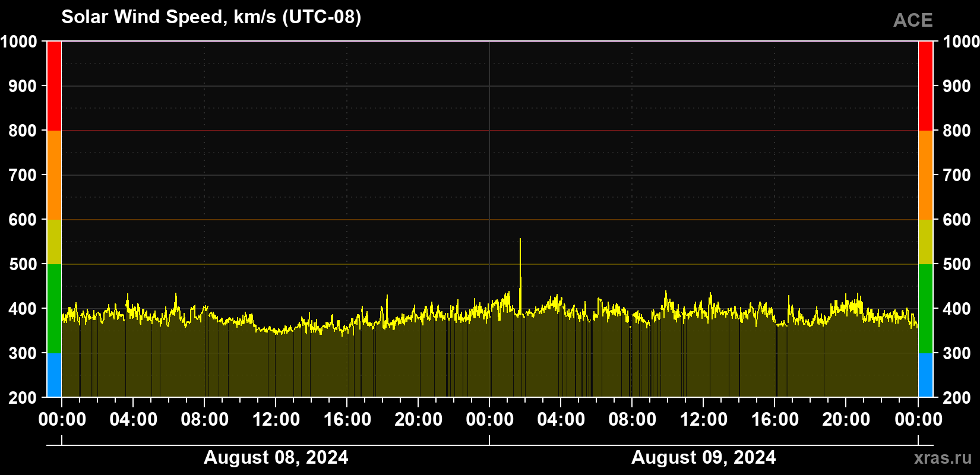The width and height of the screenshot is (980, 475).
Task: Click the blue segment on right color scale
Action: [925, 375]
